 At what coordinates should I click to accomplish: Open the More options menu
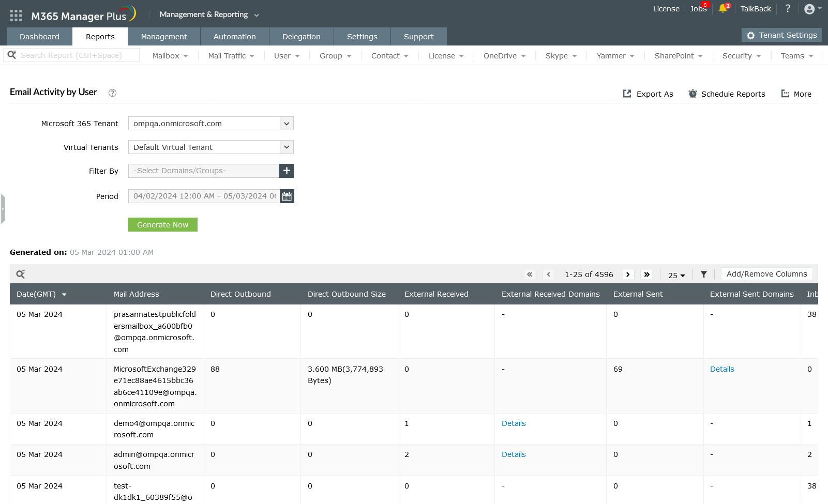[796, 94]
